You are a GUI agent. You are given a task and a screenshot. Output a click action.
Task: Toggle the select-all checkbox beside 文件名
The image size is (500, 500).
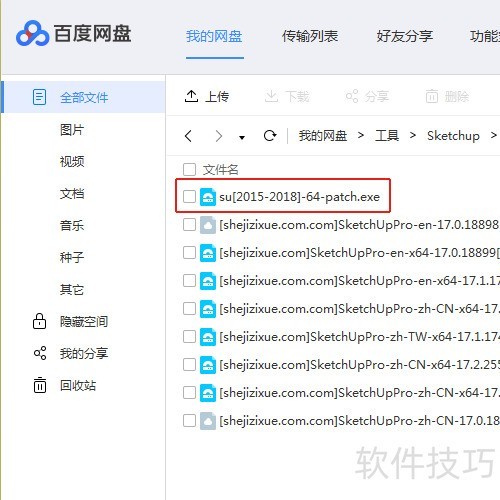click(x=189, y=169)
